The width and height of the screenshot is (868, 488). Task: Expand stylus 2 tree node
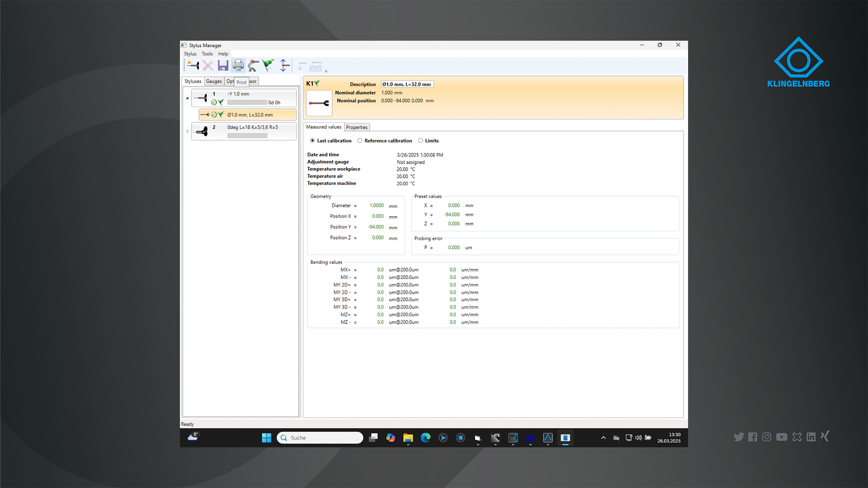[187, 131]
